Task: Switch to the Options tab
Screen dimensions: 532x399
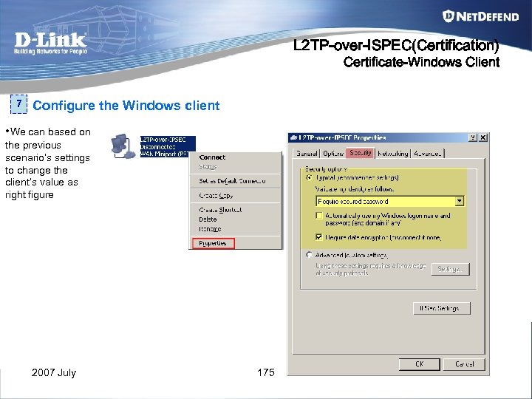Action: 332,154
